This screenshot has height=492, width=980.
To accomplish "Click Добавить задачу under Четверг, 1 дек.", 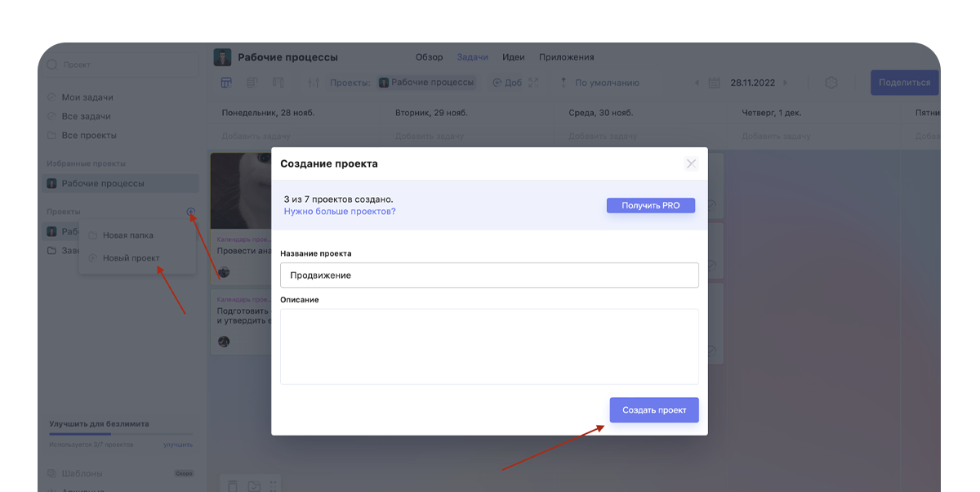I will click(777, 136).
